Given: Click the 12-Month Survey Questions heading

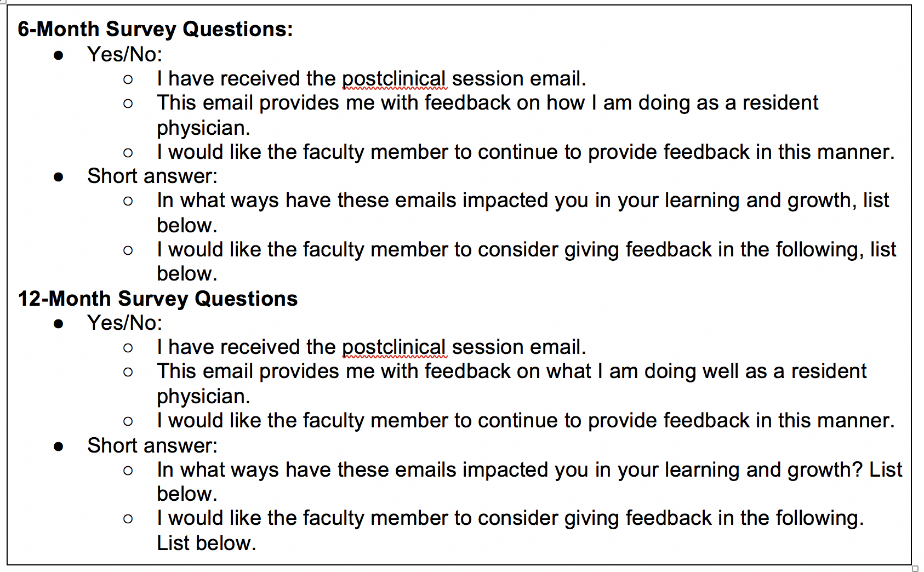Looking at the screenshot, I should tap(158, 299).
